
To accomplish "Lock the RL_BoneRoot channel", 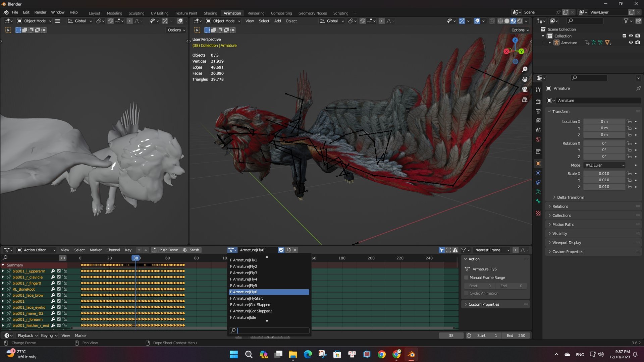I will (65, 289).
